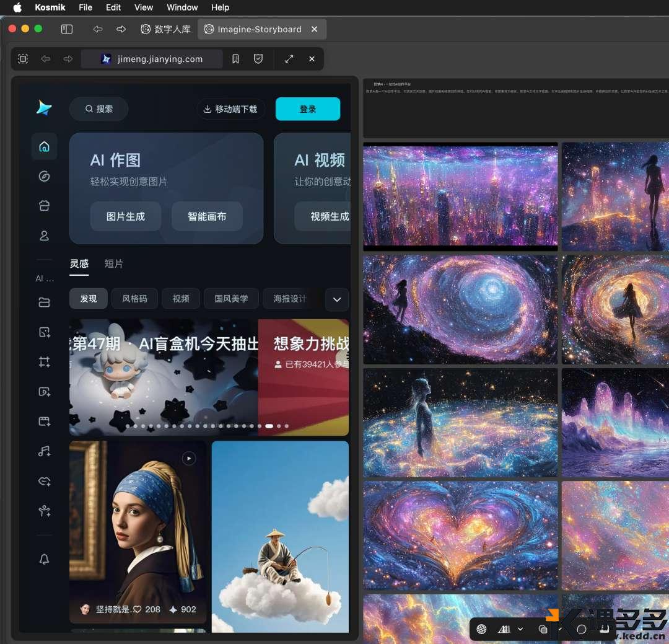Click the browser back arrow near the URL

pos(46,59)
